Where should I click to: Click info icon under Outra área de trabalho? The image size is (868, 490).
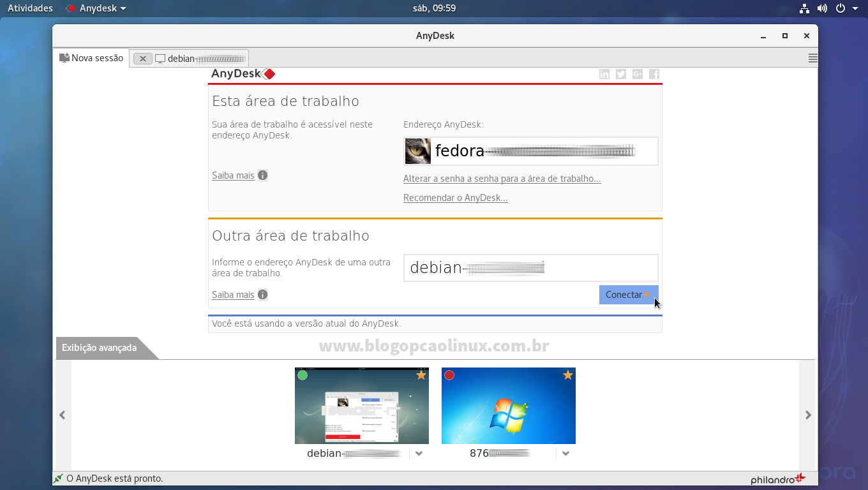263,295
